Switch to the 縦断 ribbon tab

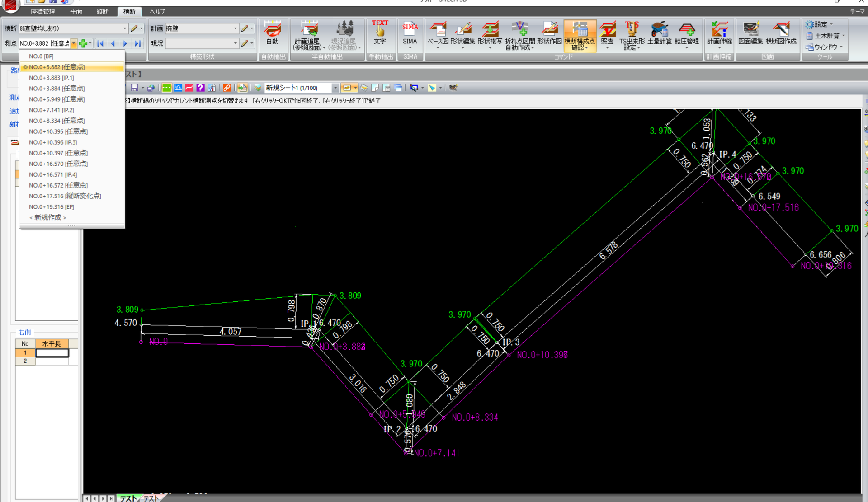click(103, 12)
